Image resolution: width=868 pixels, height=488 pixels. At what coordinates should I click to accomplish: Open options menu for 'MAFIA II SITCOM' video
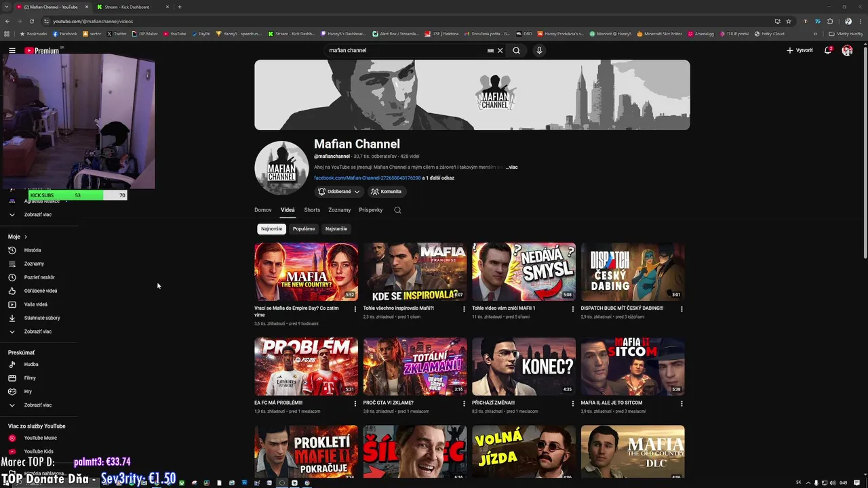click(x=682, y=403)
